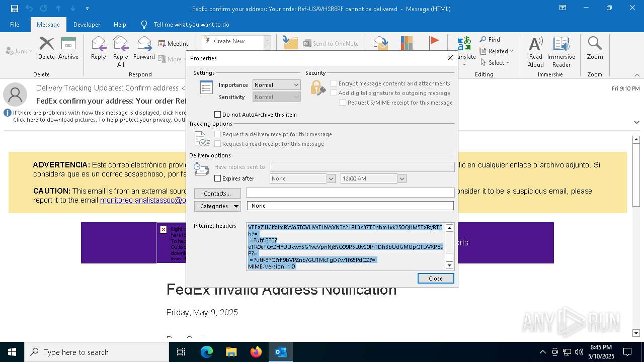644x362 pixels.
Task: Open the Importance dropdown
Action: click(277, 85)
